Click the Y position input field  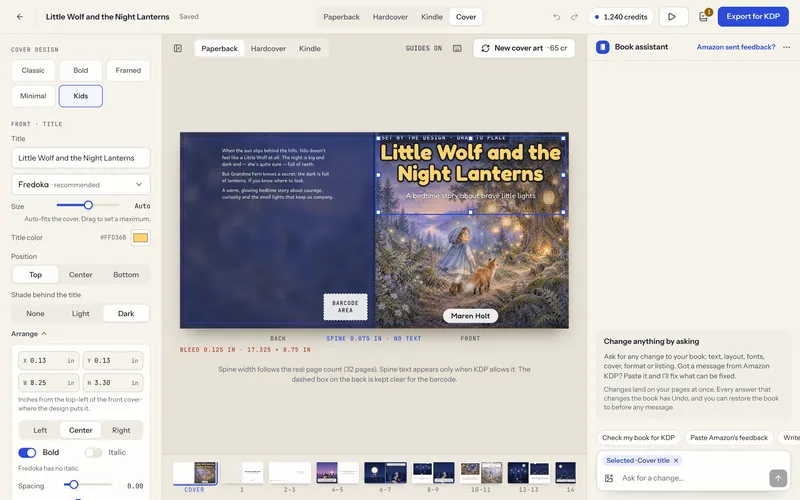click(113, 361)
